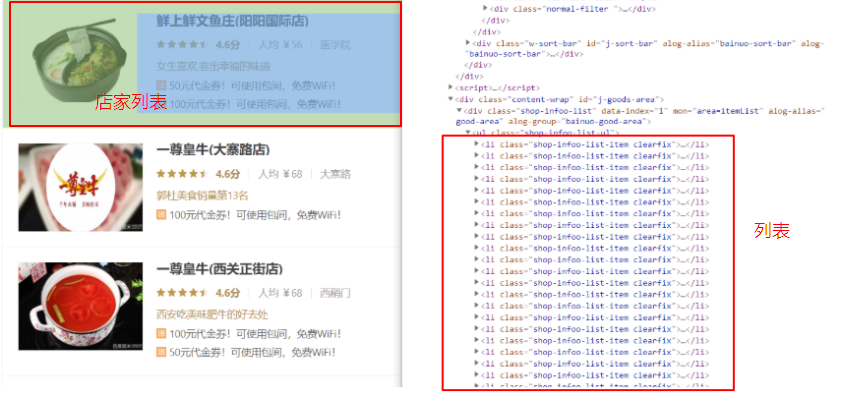Screen dimensions: 847x402
Task: Click the 女生喜欢,尝出幸福的味道 tagline
Action: (x=213, y=66)
